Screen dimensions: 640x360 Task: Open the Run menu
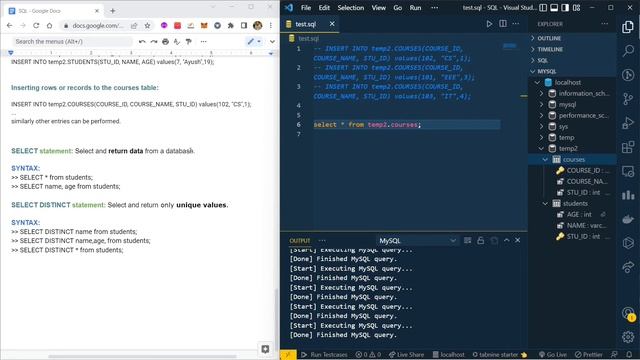415,8
